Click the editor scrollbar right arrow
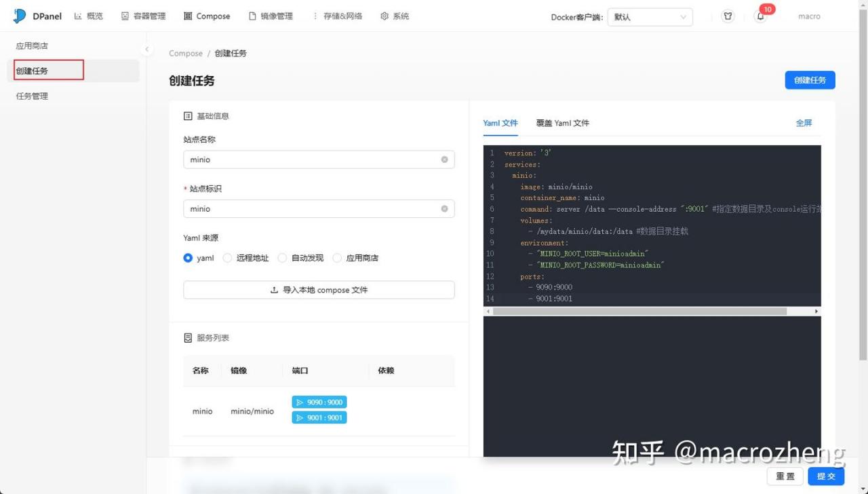The width and height of the screenshot is (868, 494). tap(816, 311)
